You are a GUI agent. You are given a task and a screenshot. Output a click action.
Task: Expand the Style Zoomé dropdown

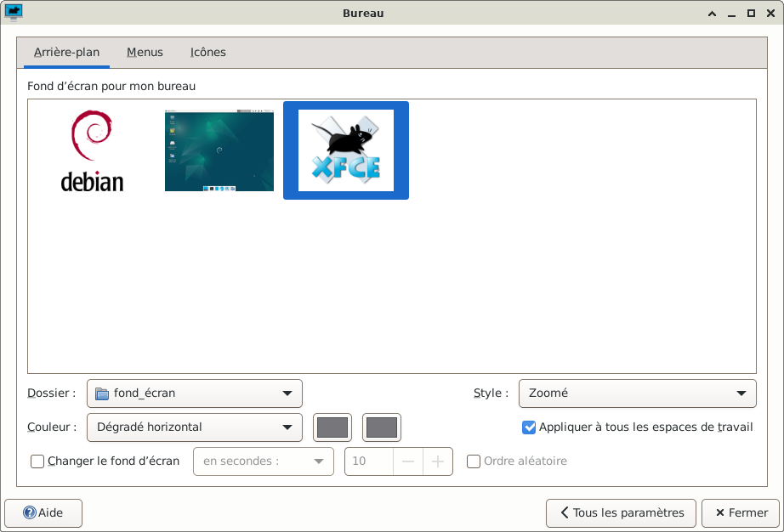638,393
